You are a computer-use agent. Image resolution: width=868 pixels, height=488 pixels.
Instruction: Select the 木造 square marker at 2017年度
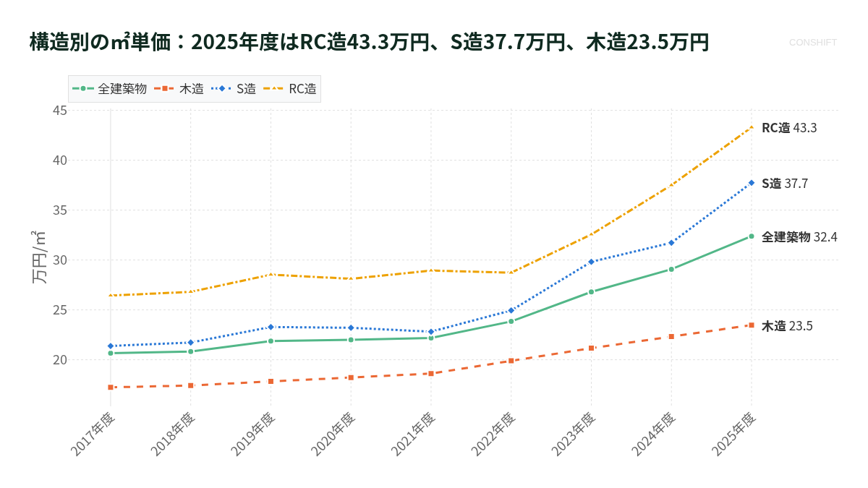point(111,388)
